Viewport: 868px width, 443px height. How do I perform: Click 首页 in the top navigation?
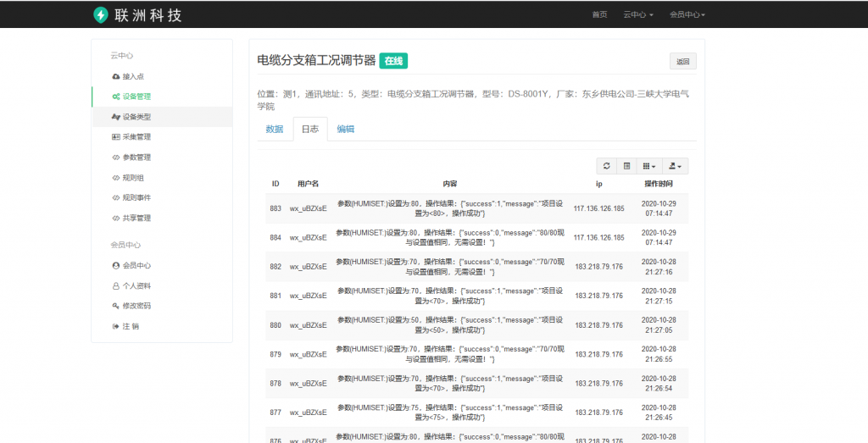[599, 14]
